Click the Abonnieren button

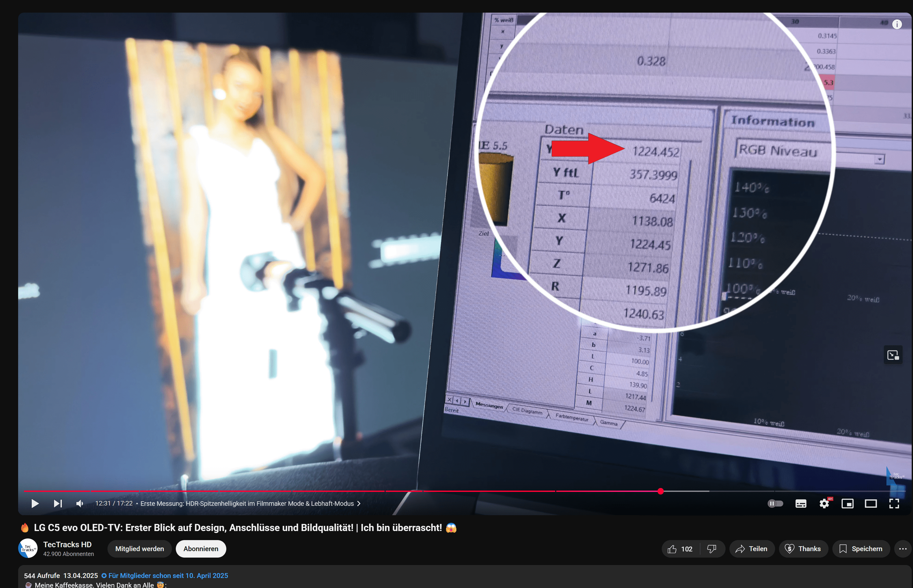201,549
